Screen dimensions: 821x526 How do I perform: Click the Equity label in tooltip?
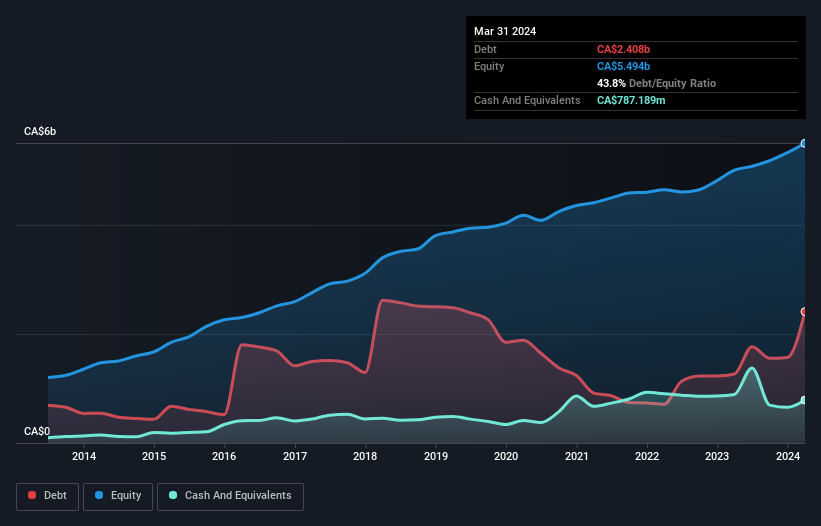pos(489,66)
